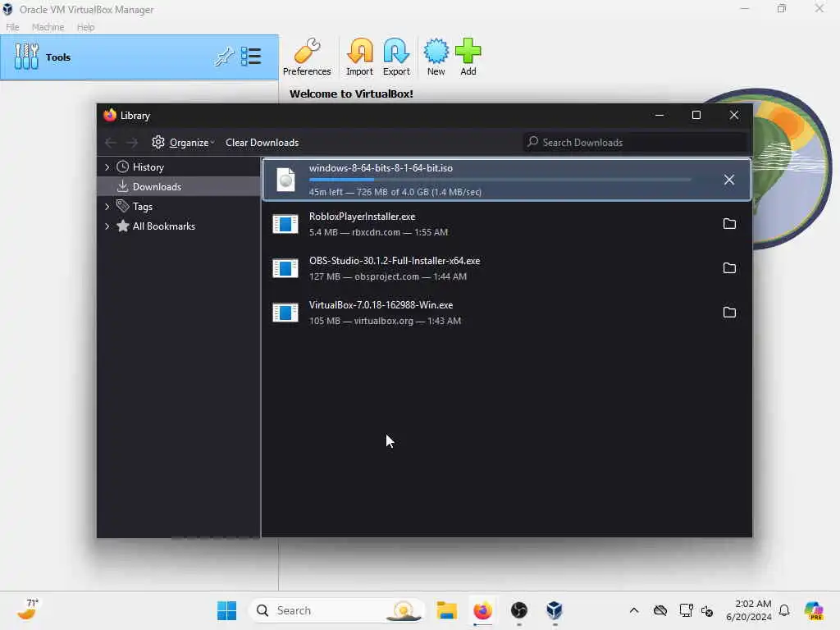
Task: Select Downloads in the Library sidebar
Action: [x=157, y=186]
